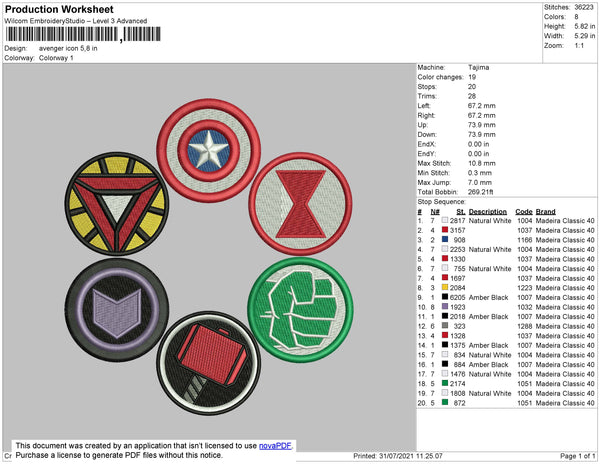600x464 pixels.
Task: Select the green swatch in stop row 18
Action: click(445, 383)
